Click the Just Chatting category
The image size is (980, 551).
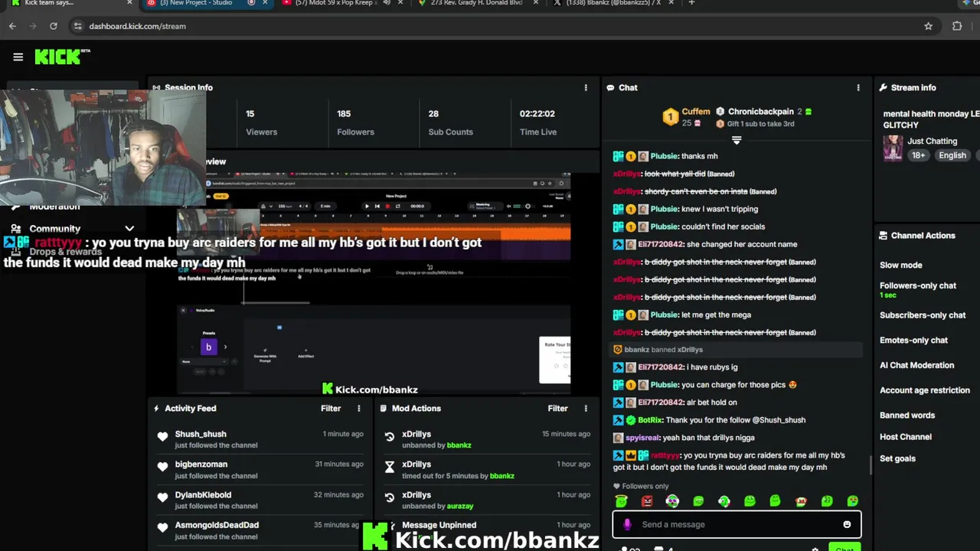pyautogui.click(x=932, y=141)
